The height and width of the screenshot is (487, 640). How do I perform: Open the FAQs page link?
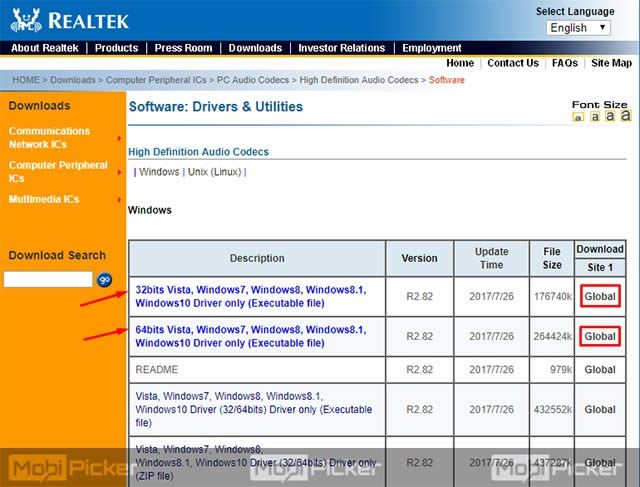pyautogui.click(x=565, y=63)
